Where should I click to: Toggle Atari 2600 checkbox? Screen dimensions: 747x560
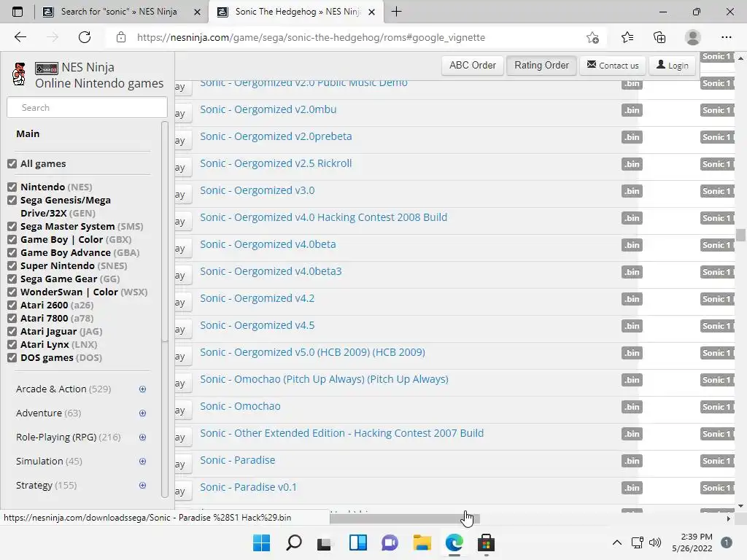[12, 306]
